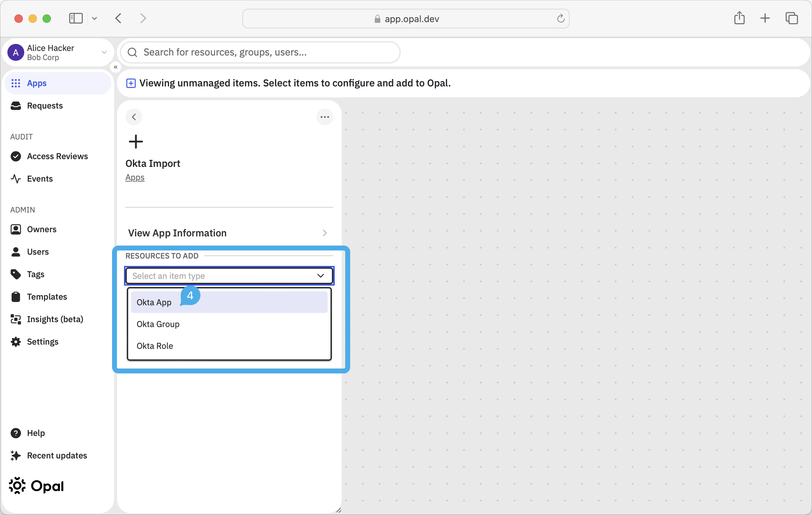Click the app.opal.dev address bar

pyautogui.click(x=406, y=19)
